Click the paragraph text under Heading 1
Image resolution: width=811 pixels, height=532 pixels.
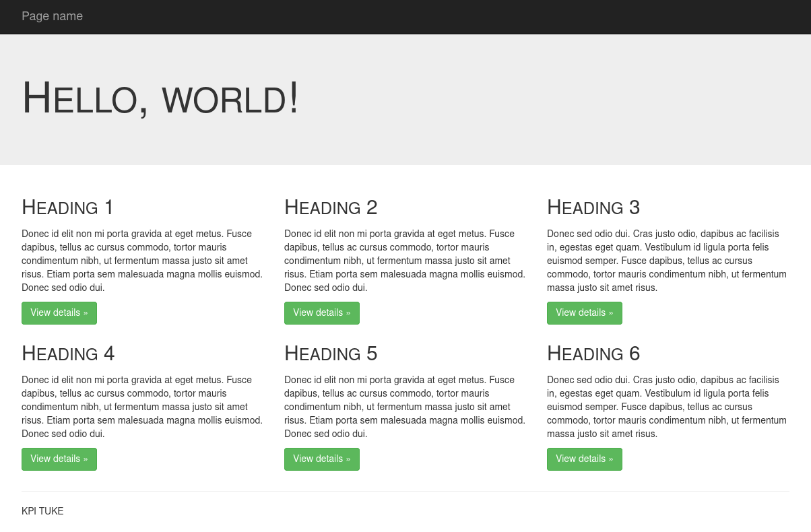142,261
